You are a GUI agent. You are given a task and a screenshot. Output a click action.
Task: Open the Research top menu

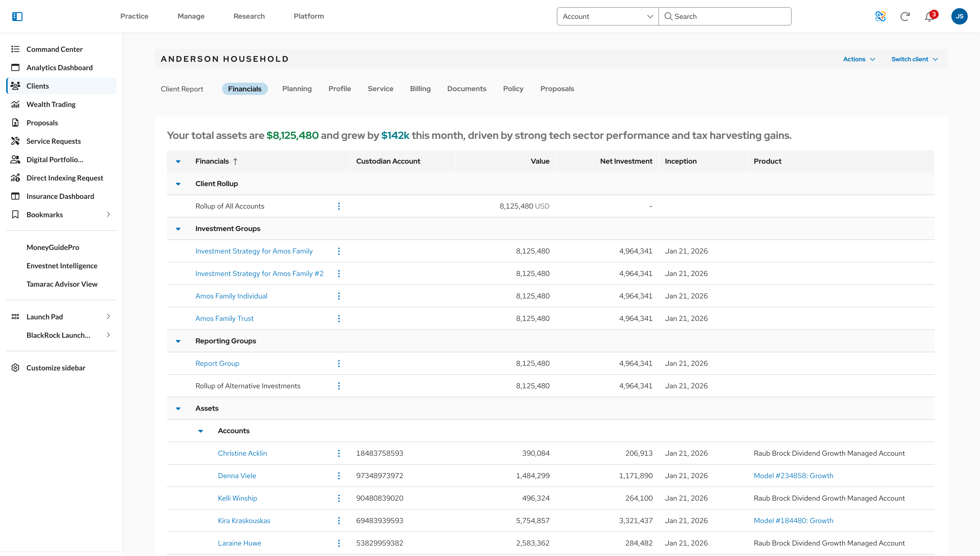click(249, 16)
